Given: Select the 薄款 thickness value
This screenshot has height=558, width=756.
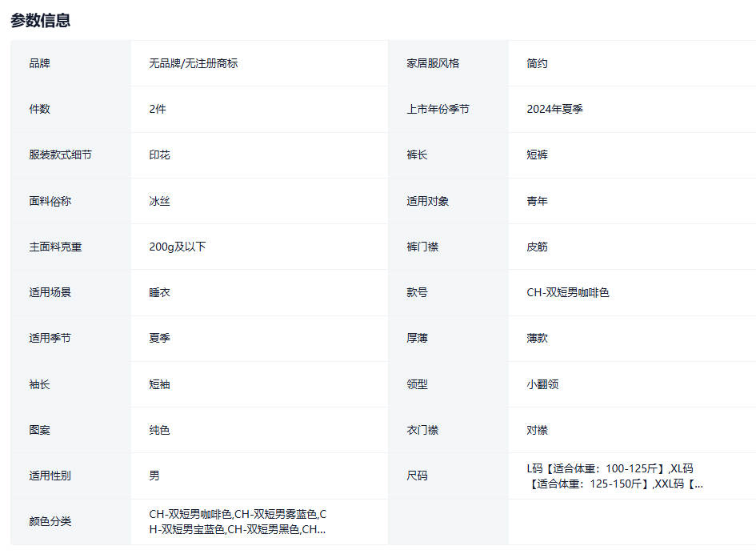Looking at the screenshot, I should (537, 338).
